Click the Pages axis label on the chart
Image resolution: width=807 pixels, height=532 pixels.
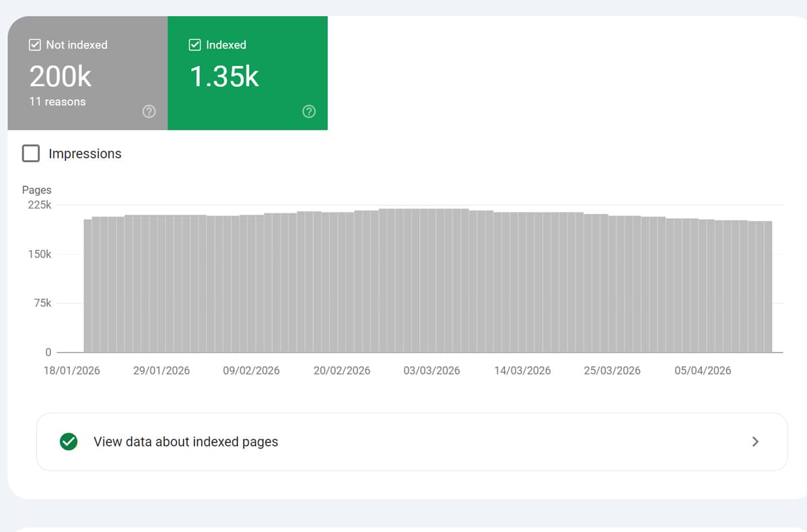36,190
